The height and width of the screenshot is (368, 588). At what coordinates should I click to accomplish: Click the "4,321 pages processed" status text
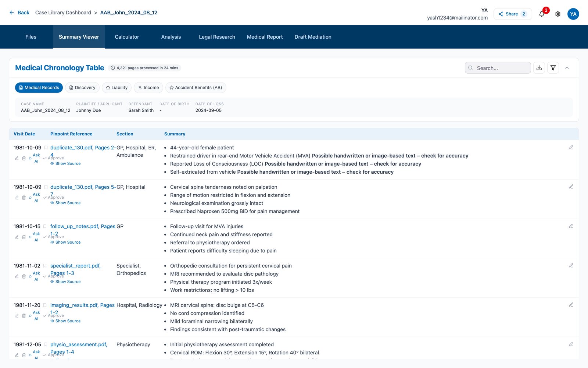point(145,68)
